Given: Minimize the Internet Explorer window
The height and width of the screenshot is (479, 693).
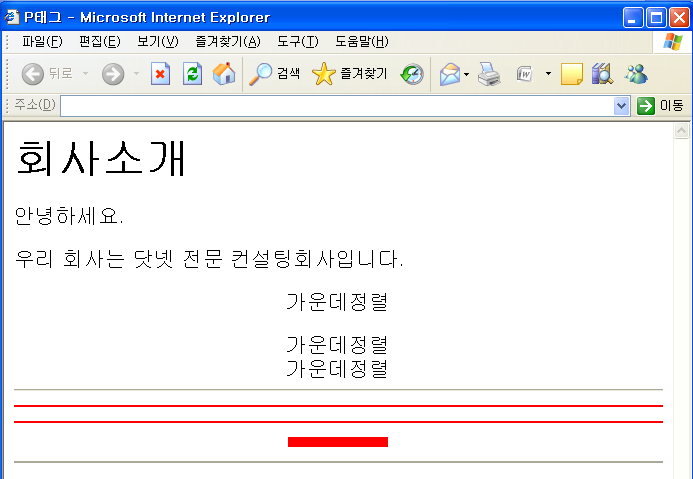Looking at the screenshot, I should tap(632, 18).
